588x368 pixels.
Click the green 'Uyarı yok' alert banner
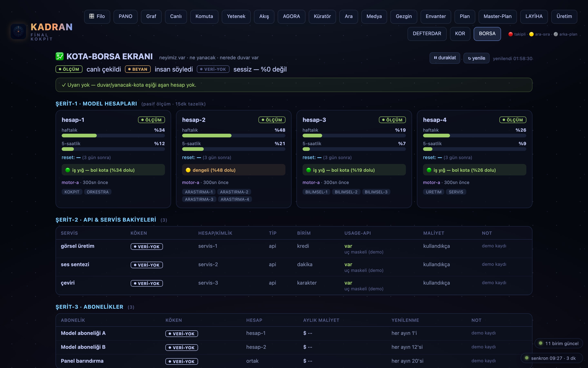(x=294, y=85)
